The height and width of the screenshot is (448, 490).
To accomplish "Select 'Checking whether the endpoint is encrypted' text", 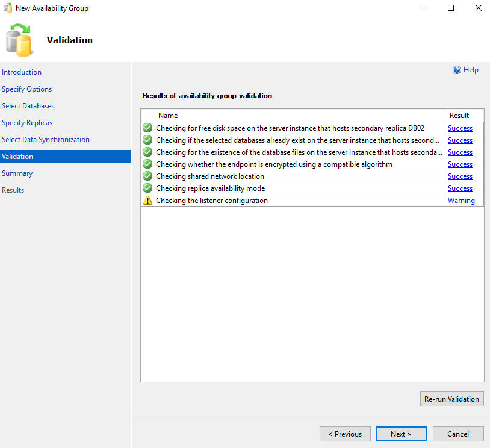I will point(274,164).
